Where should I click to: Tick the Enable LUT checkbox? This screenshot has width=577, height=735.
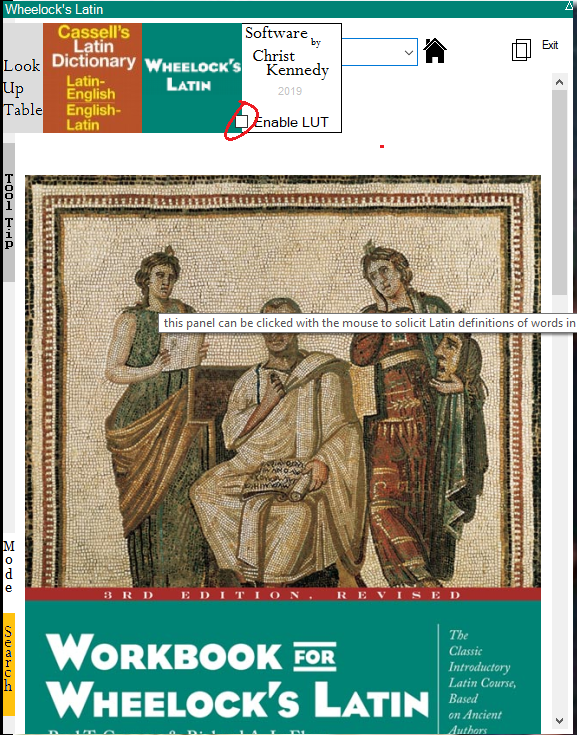[x=241, y=121]
